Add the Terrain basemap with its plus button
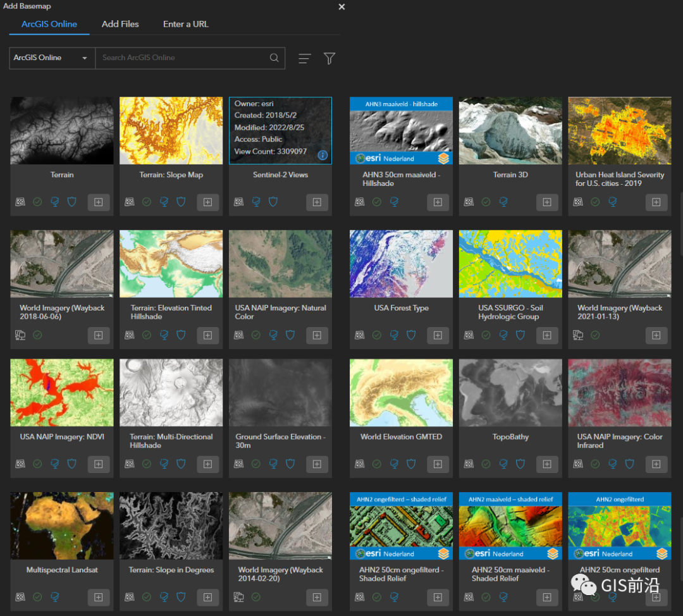This screenshot has height=616, width=683. [x=99, y=202]
